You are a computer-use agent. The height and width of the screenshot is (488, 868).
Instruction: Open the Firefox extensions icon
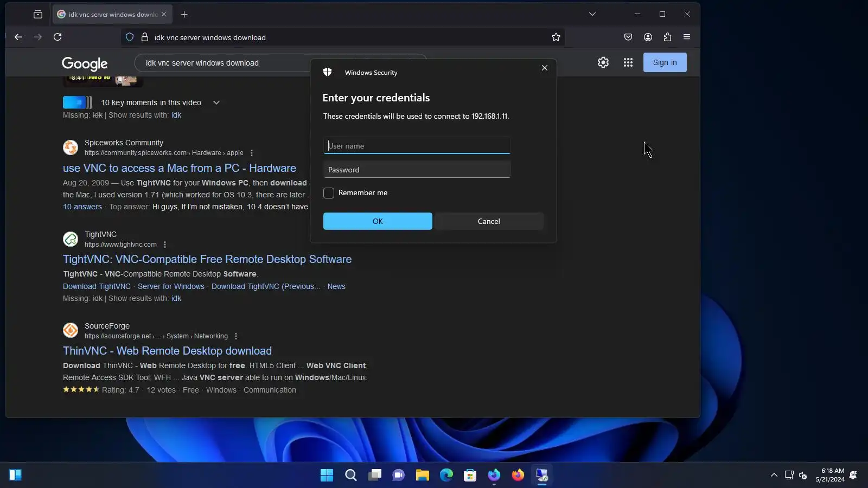(x=667, y=37)
